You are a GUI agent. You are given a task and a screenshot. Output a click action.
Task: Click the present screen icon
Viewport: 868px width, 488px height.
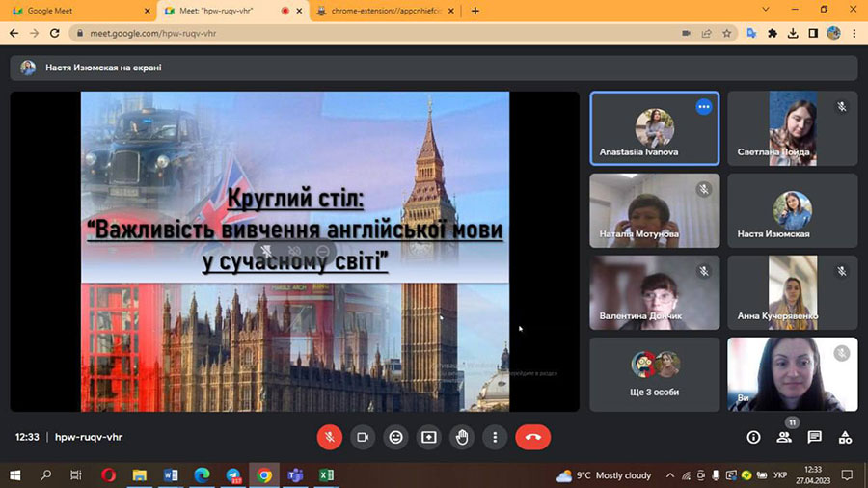(x=428, y=437)
